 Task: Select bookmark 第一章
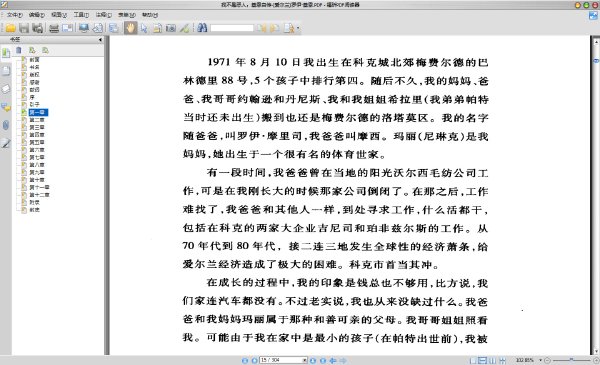click(x=38, y=112)
